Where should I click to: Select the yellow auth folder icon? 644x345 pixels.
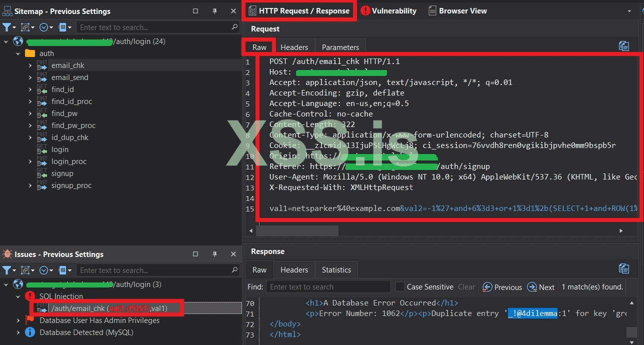(x=30, y=53)
